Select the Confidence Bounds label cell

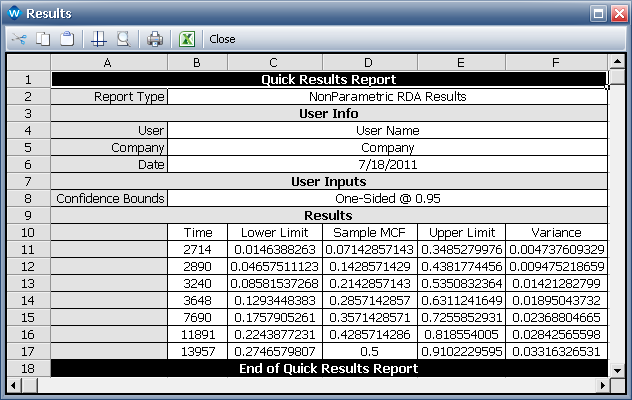[x=109, y=198]
